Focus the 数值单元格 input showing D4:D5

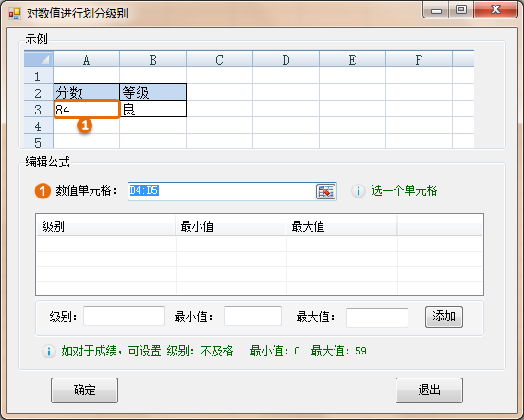(x=222, y=191)
